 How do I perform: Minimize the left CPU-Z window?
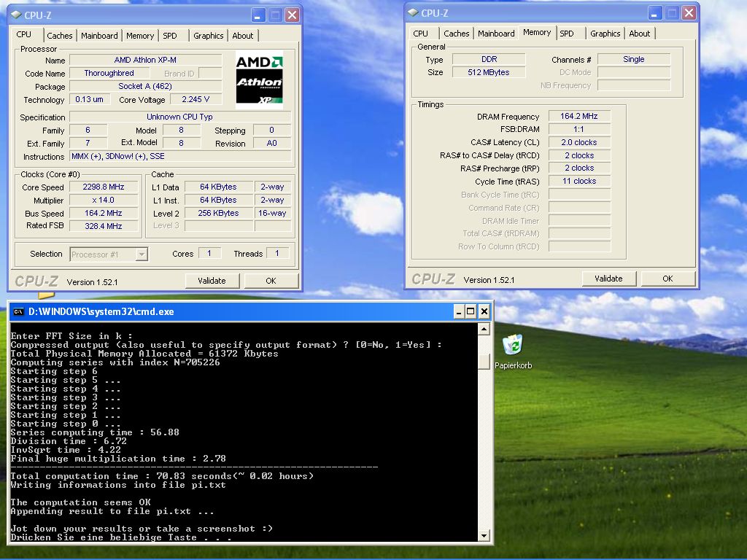[258, 15]
